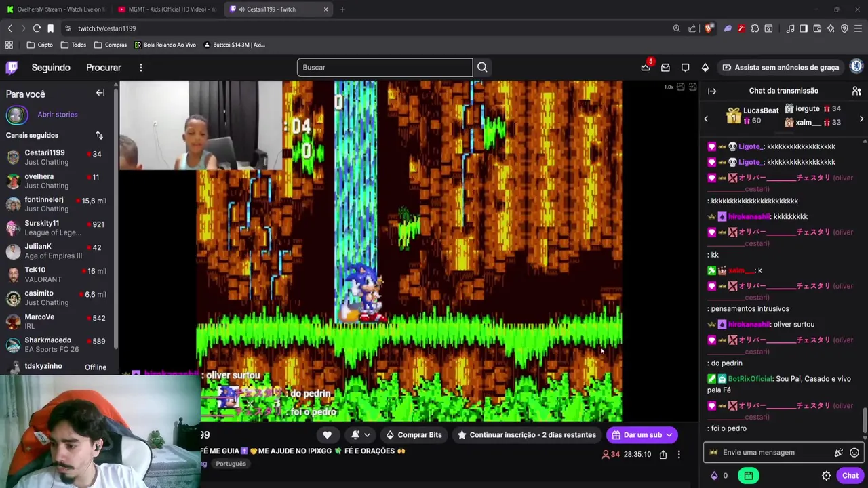Click Continuar inscrição button
The width and height of the screenshot is (868, 488).
[527, 435]
